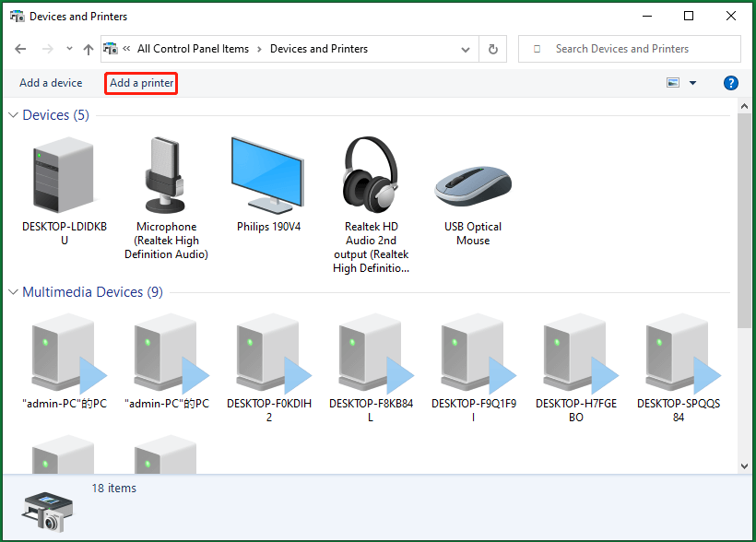756x542 pixels.
Task: Open the address bar history dropdown
Action: click(466, 49)
